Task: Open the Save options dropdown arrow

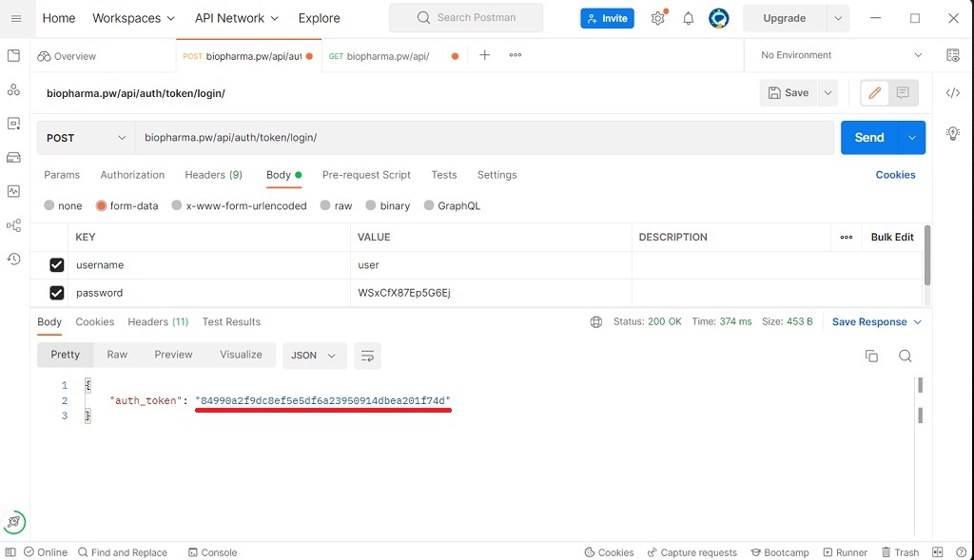Action: click(828, 93)
